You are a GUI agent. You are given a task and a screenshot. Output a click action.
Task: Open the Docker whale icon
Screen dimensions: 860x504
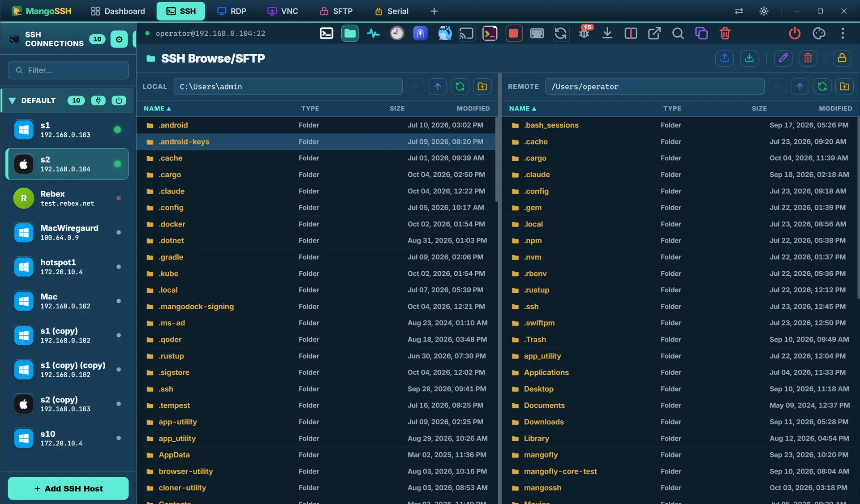coord(444,34)
